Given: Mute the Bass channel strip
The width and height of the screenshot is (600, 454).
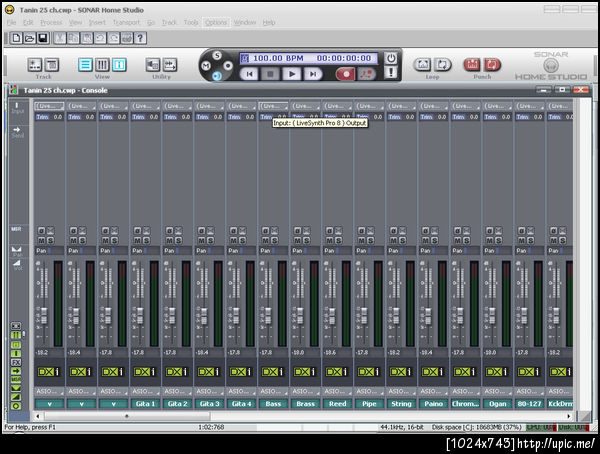Looking at the screenshot, I should [266, 240].
